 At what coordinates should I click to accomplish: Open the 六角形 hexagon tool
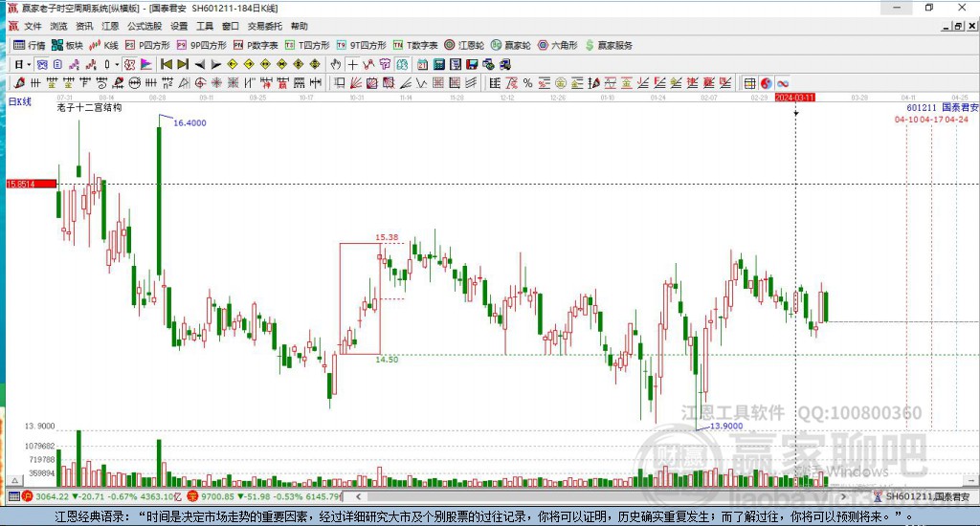click(x=558, y=45)
